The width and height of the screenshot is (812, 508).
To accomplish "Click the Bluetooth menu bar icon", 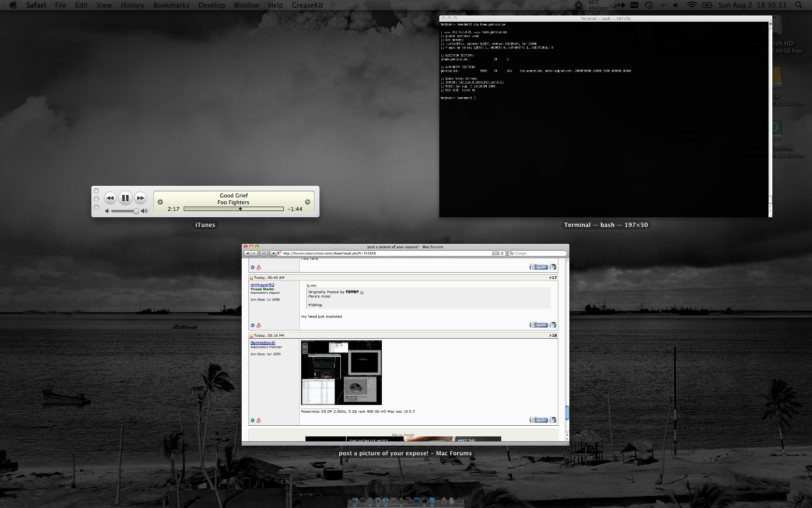I will pos(663,5).
